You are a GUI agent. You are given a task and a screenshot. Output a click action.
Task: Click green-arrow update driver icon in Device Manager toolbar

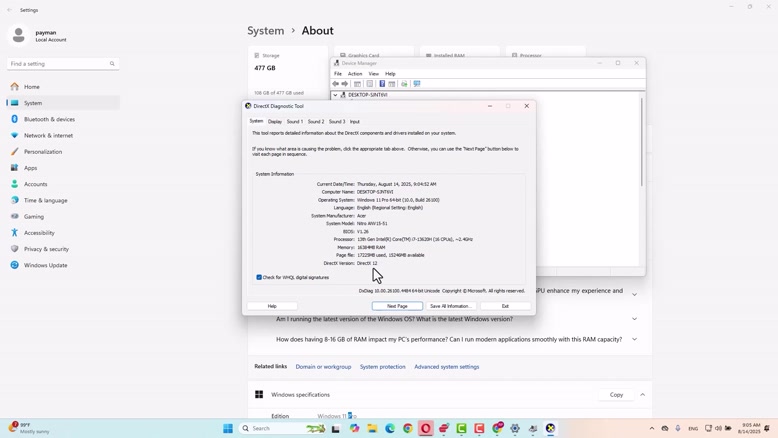pyautogui.click(x=404, y=84)
